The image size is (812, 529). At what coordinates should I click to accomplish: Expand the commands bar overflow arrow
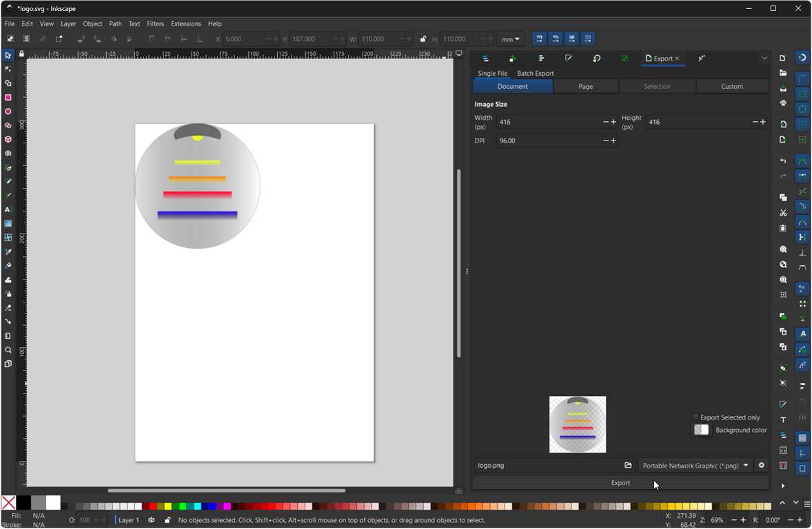[x=783, y=486]
